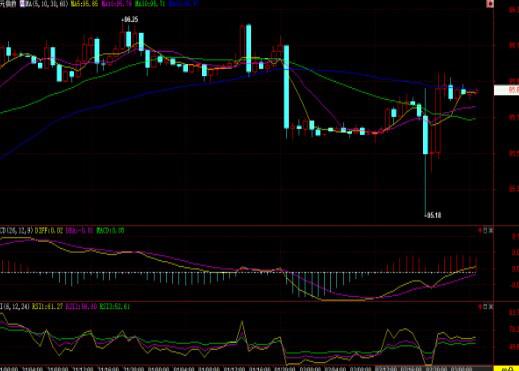Click the small icon before the MA(5,10,30,60) label

[22, 4]
